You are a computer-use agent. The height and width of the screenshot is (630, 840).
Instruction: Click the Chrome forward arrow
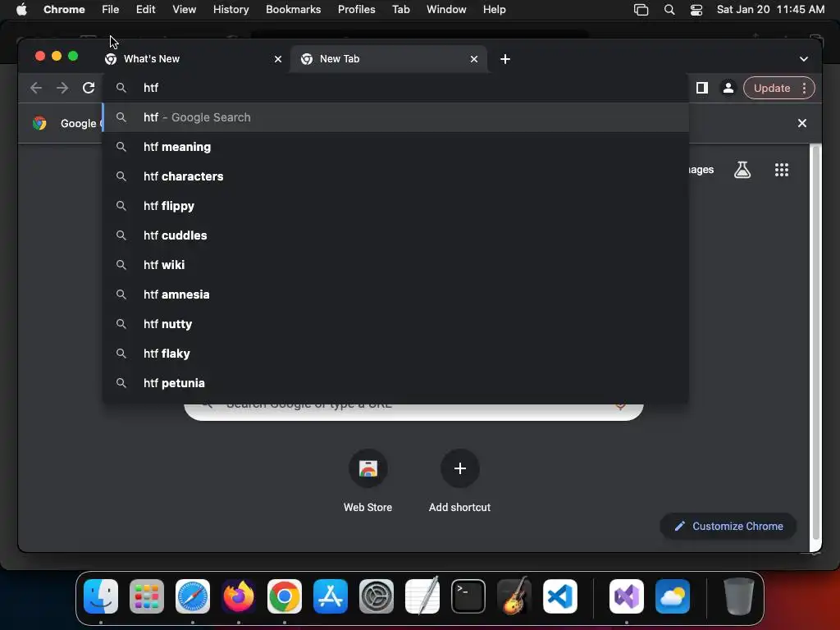coord(62,88)
